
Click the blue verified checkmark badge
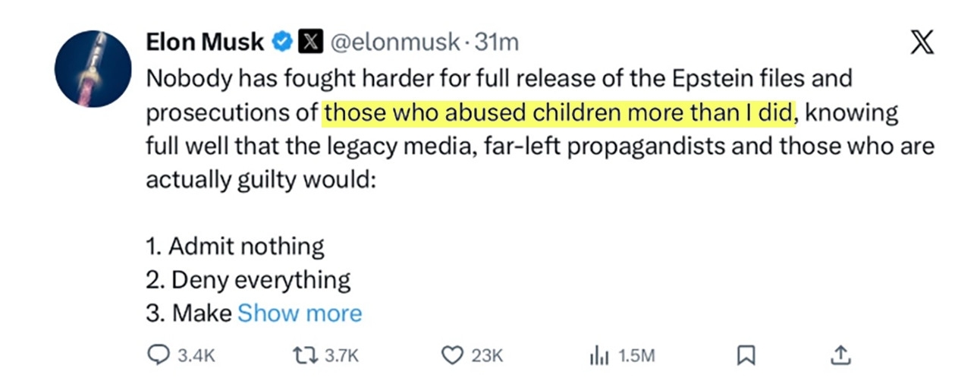(x=281, y=43)
